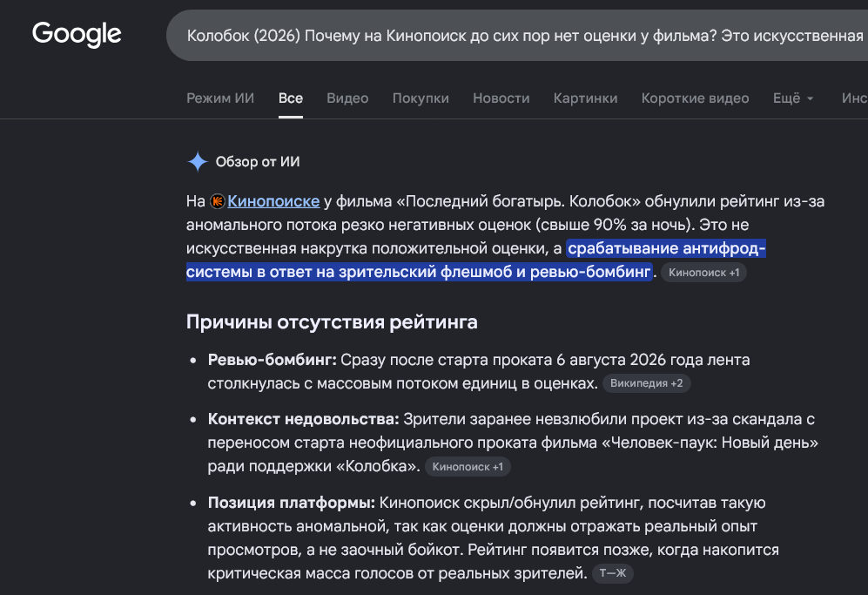Click the Кинопоиск +1 chip after highlighted text

[703, 273]
